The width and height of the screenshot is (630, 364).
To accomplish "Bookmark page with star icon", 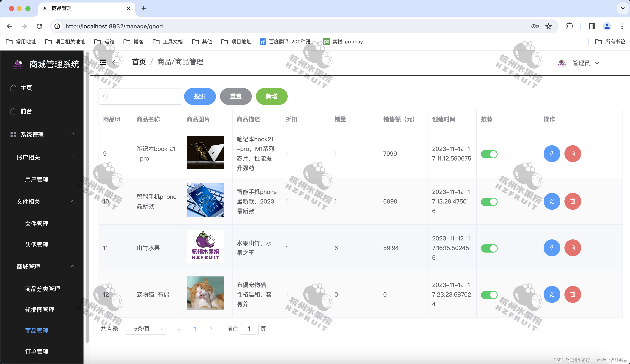I will pos(548,26).
